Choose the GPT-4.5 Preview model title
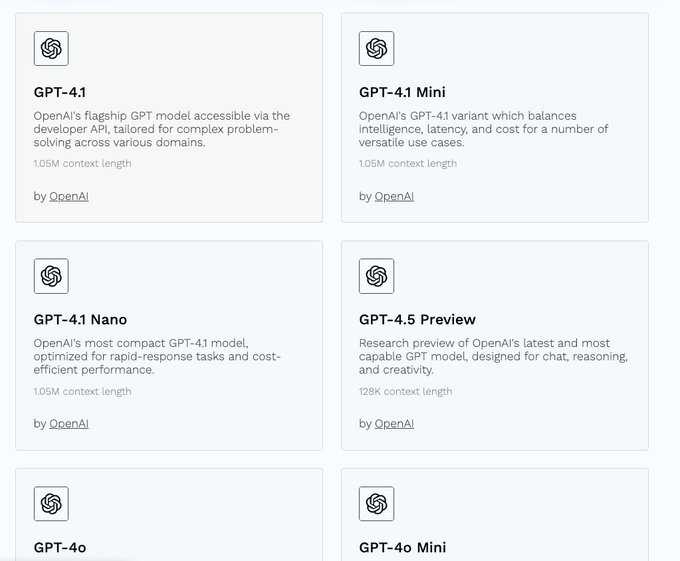 (417, 320)
